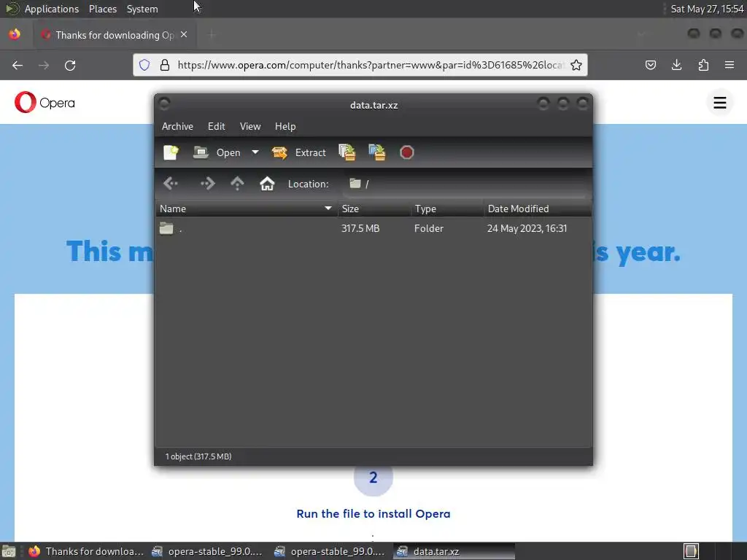Sort by Date Modified column header

538,209
